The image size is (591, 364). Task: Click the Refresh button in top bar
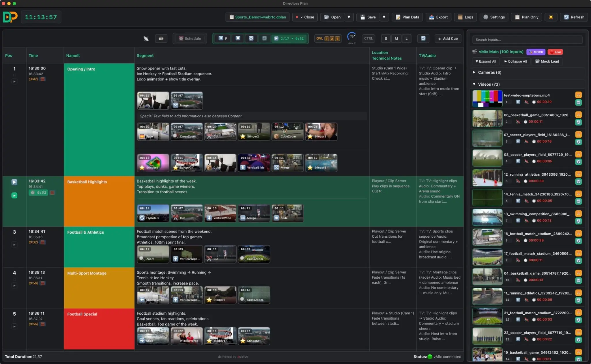click(x=574, y=17)
